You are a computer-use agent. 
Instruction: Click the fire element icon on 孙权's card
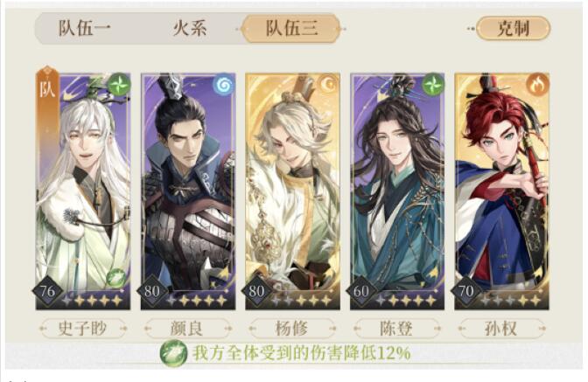(x=538, y=84)
